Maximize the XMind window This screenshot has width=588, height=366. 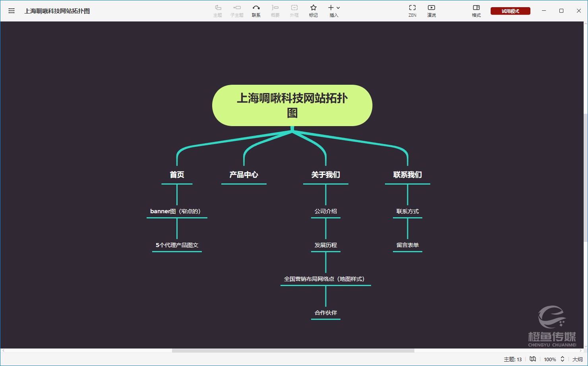561,11
